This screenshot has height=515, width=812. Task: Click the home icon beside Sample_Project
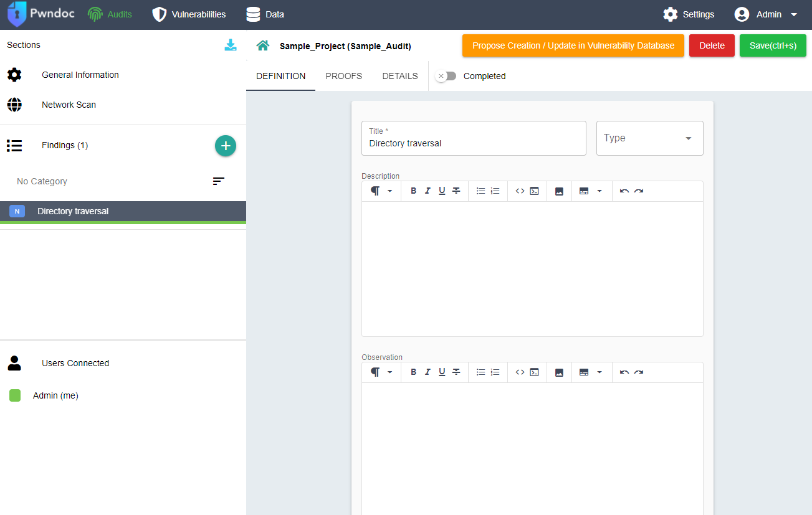(263, 45)
